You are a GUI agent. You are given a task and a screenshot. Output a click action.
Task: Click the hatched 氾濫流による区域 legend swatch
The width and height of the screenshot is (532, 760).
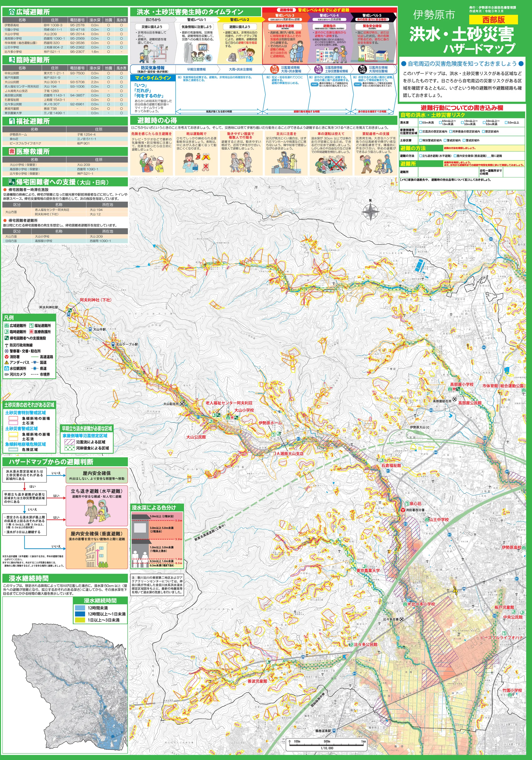69,442
